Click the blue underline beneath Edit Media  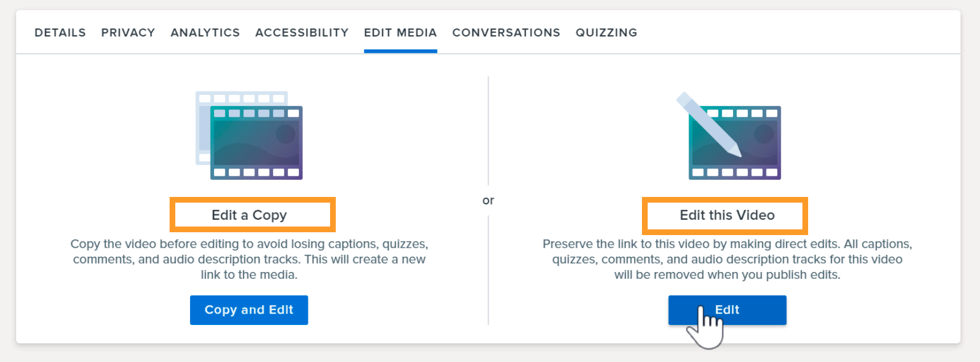coord(401,51)
